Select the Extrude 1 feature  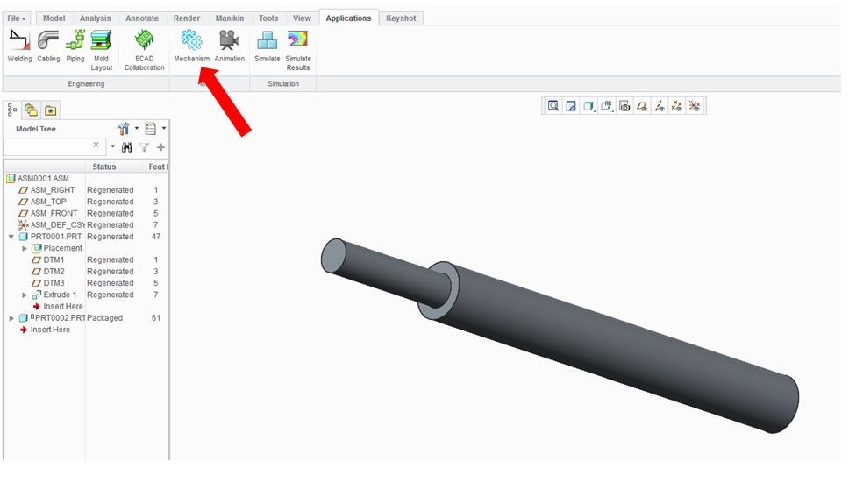(x=60, y=295)
